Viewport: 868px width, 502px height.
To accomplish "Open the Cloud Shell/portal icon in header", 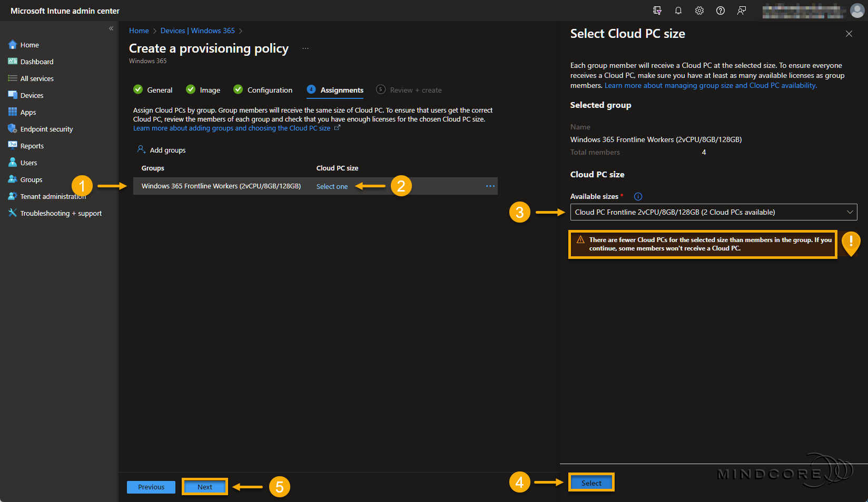I will coord(657,11).
